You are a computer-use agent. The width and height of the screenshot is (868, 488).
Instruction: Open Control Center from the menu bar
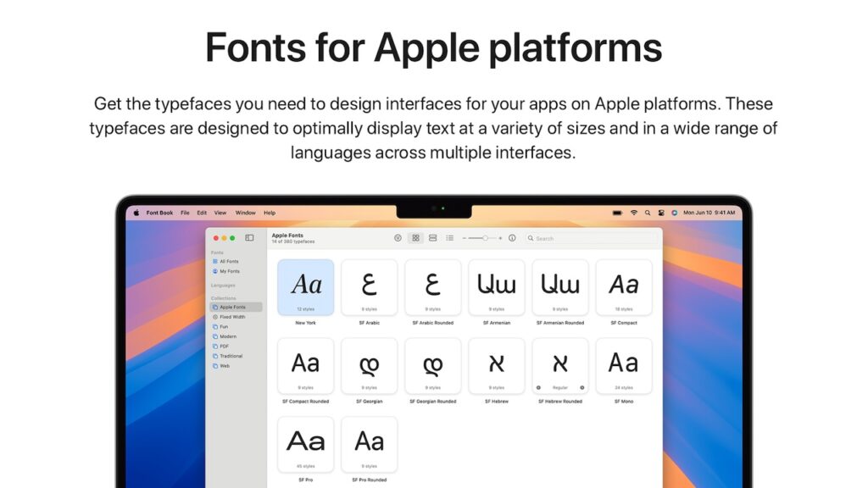(660, 213)
